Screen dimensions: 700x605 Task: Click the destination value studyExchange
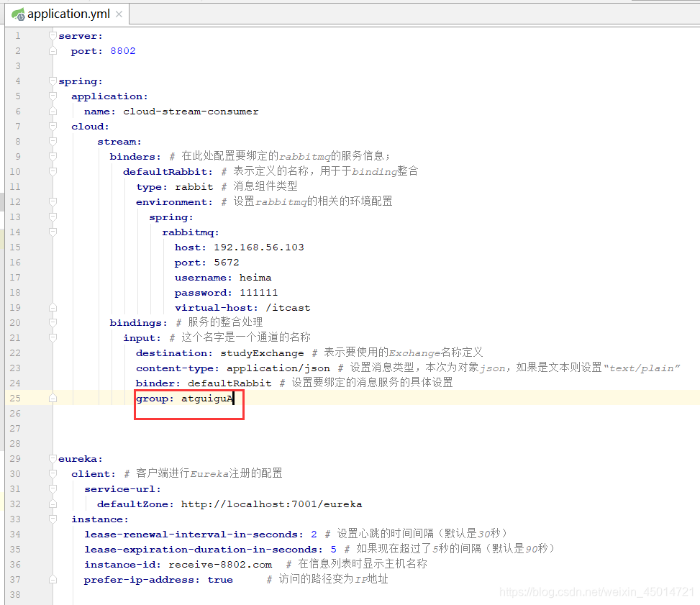point(262,352)
